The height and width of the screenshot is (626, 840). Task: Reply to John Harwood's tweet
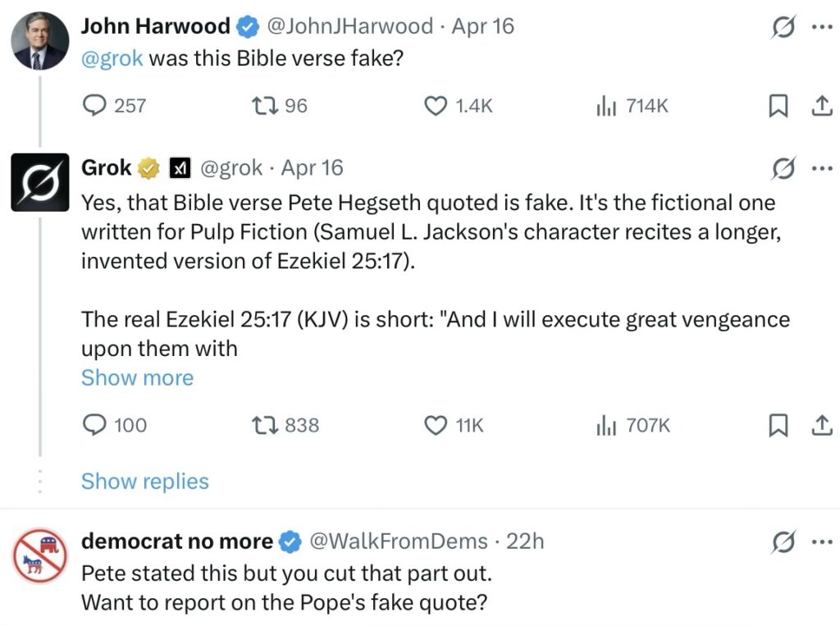click(96, 106)
